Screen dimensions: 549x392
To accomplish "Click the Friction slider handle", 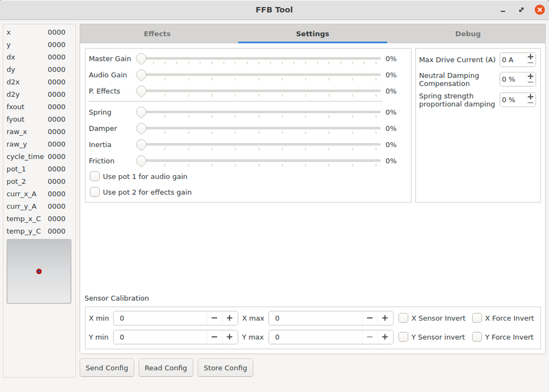I will tap(141, 161).
